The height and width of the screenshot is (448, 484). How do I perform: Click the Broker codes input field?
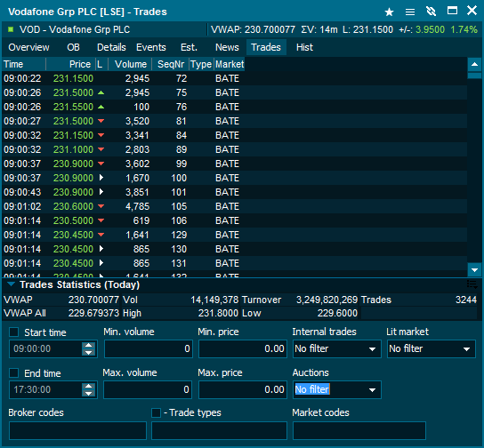point(77,430)
